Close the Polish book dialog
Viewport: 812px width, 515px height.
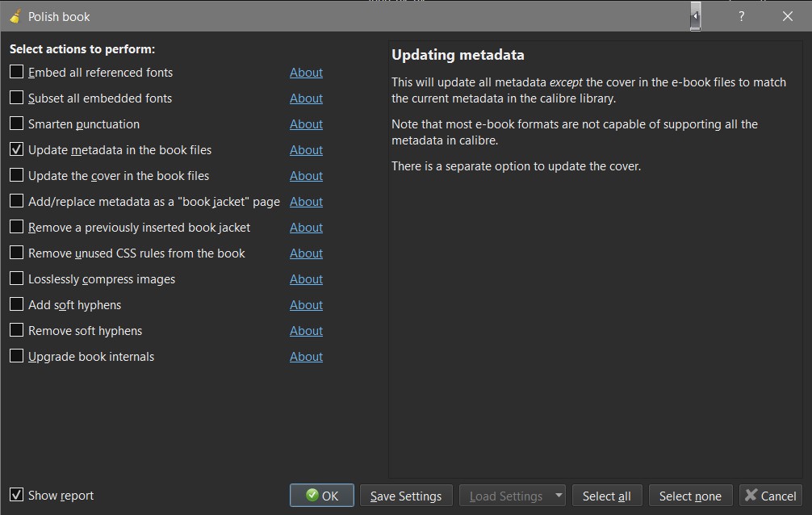point(788,16)
